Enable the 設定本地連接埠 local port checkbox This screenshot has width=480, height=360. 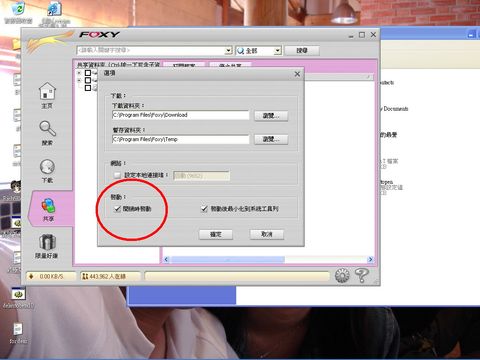point(117,175)
